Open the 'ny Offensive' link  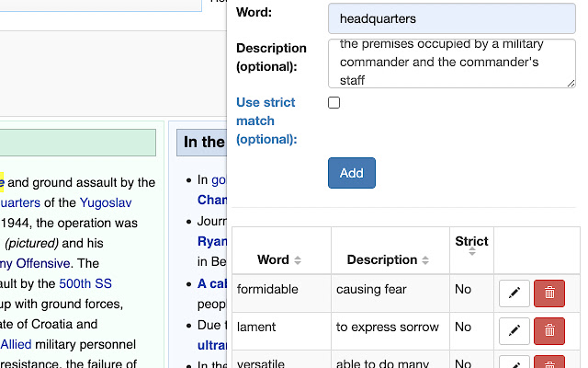tap(35, 264)
